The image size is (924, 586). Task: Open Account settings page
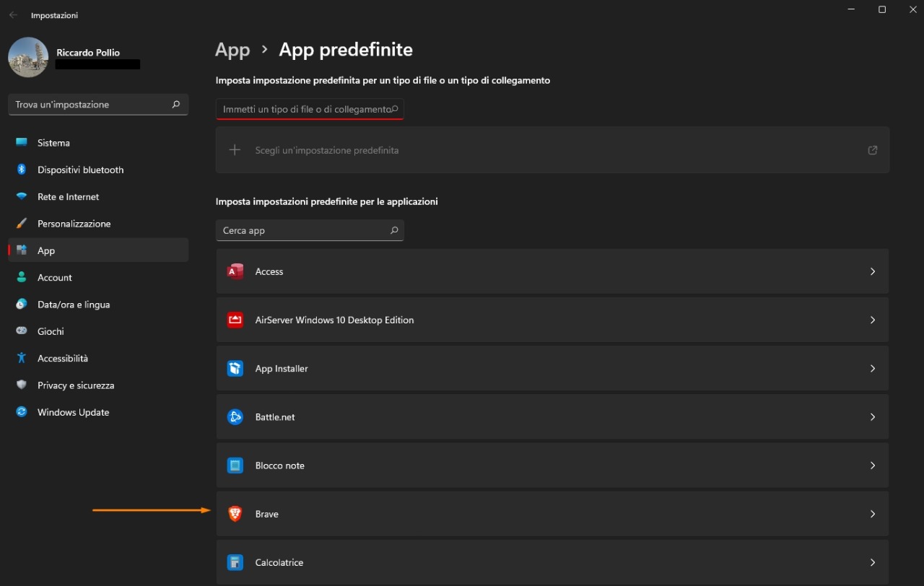(x=98, y=277)
